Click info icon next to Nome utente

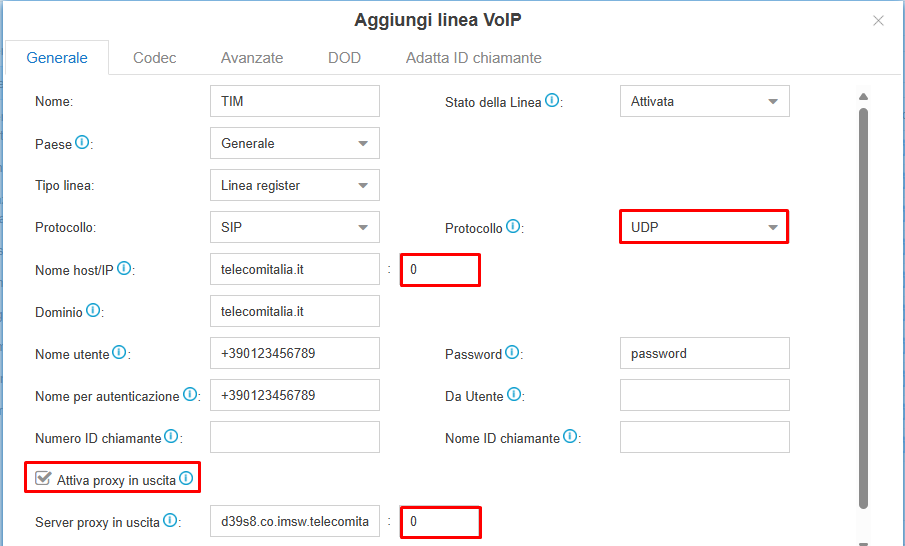(120, 353)
